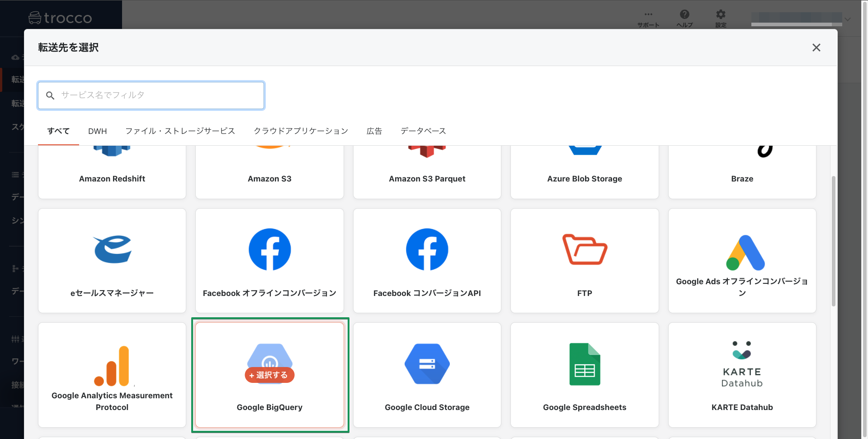Choose the Amazon S3 Parquet card
The height and width of the screenshot is (439, 868).
tap(427, 172)
